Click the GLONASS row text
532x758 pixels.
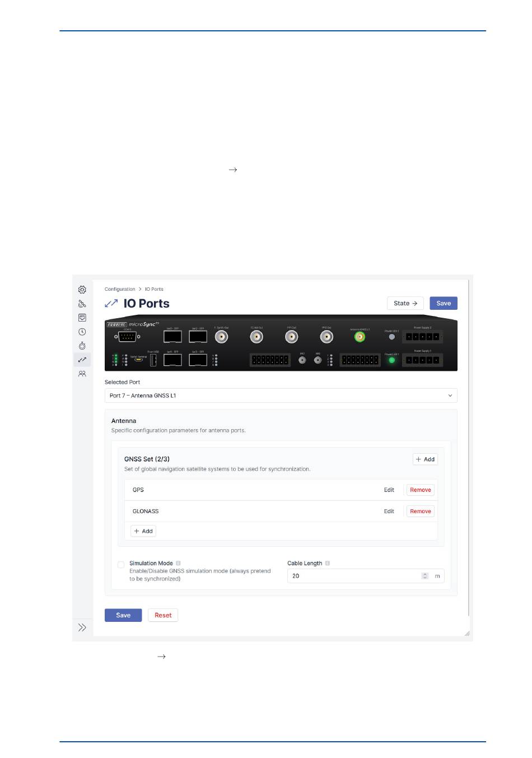(x=146, y=511)
